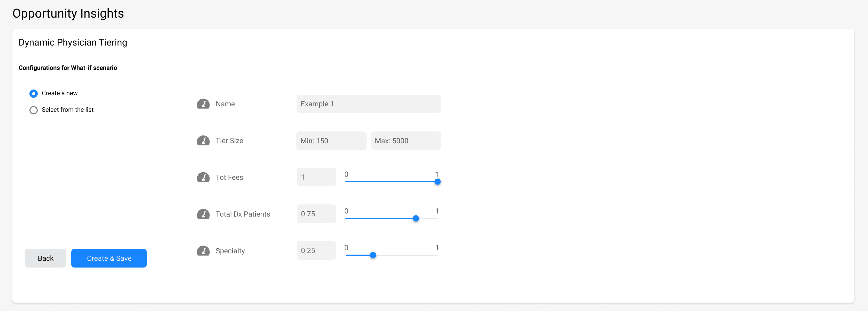Image resolution: width=868 pixels, height=311 pixels.
Task: Click the Specialty slider handle
Action: (373, 255)
